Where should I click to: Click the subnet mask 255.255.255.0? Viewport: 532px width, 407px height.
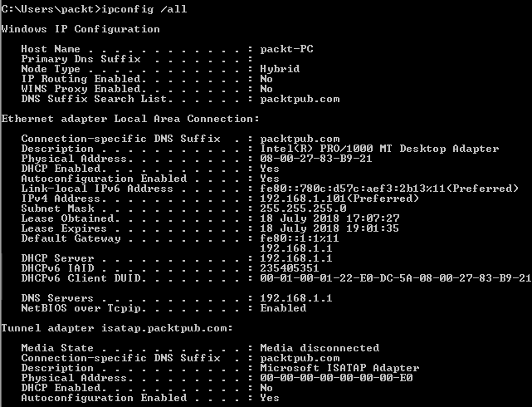click(x=303, y=208)
